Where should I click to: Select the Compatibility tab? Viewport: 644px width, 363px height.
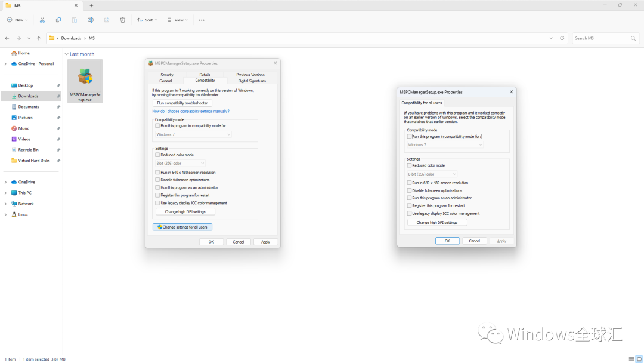tap(205, 81)
